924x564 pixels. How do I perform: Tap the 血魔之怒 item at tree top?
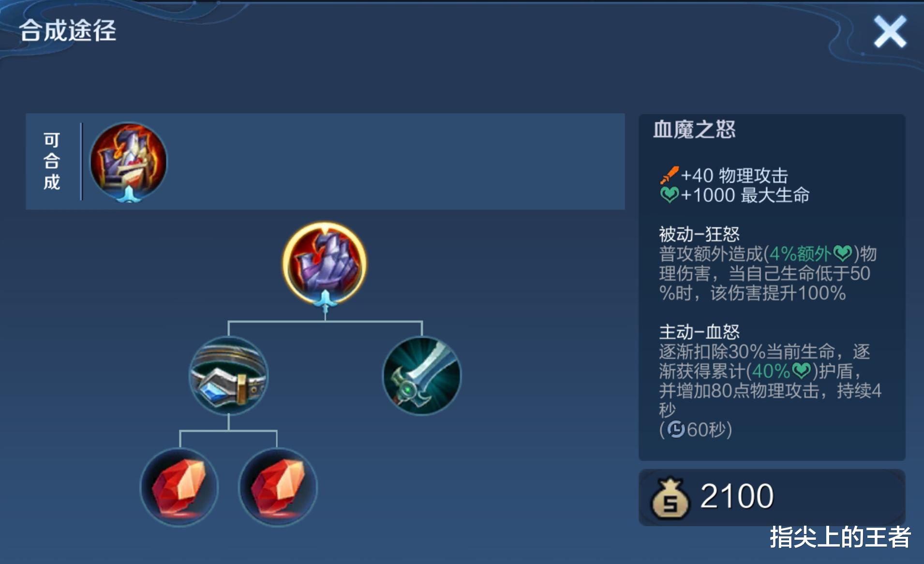[325, 264]
